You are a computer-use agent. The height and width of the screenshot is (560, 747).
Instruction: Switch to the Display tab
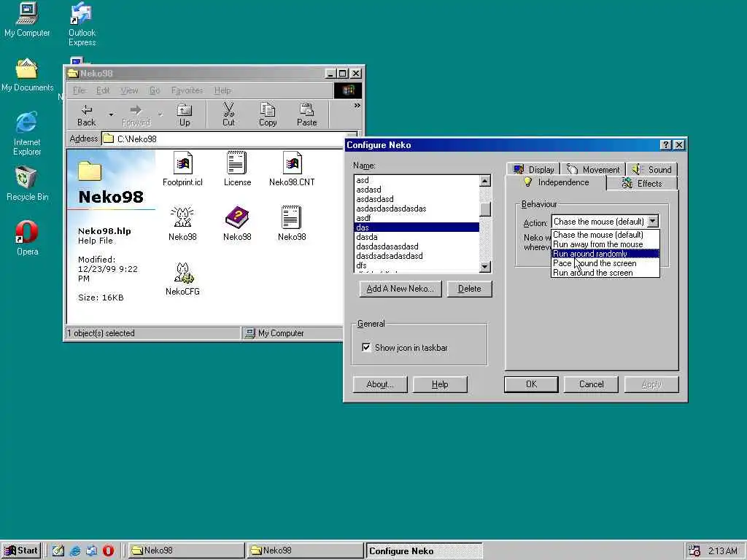click(533, 169)
